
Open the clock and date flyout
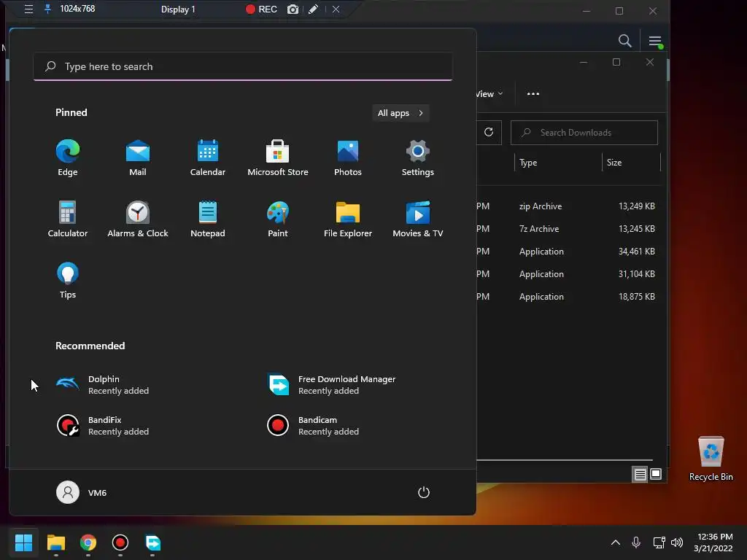pyautogui.click(x=713, y=542)
